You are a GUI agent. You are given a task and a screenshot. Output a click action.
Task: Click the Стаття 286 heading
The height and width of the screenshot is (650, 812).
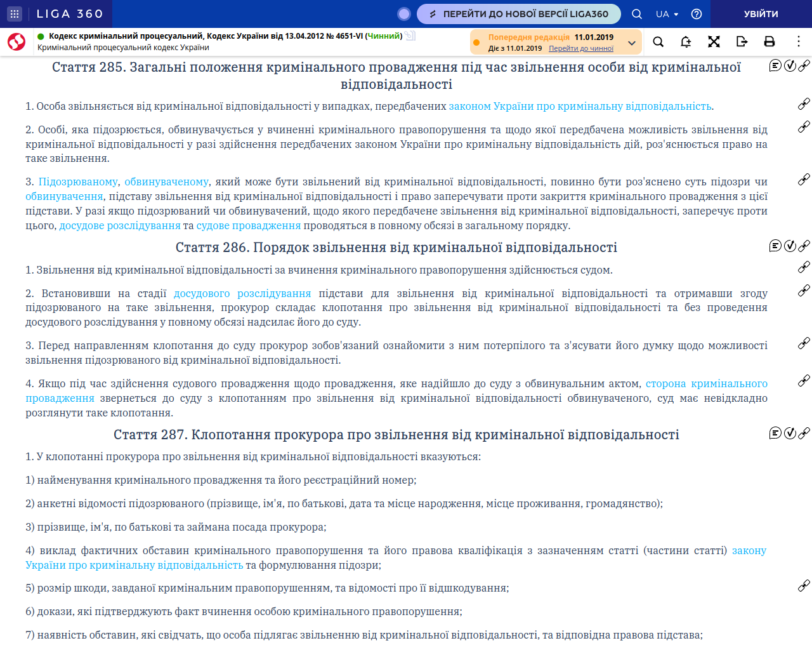click(x=396, y=248)
